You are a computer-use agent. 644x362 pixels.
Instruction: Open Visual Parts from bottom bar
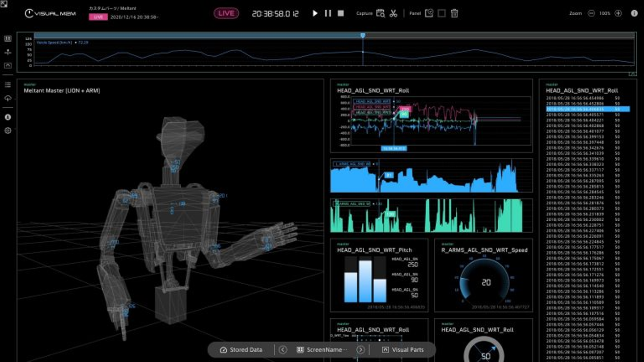(402, 349)
